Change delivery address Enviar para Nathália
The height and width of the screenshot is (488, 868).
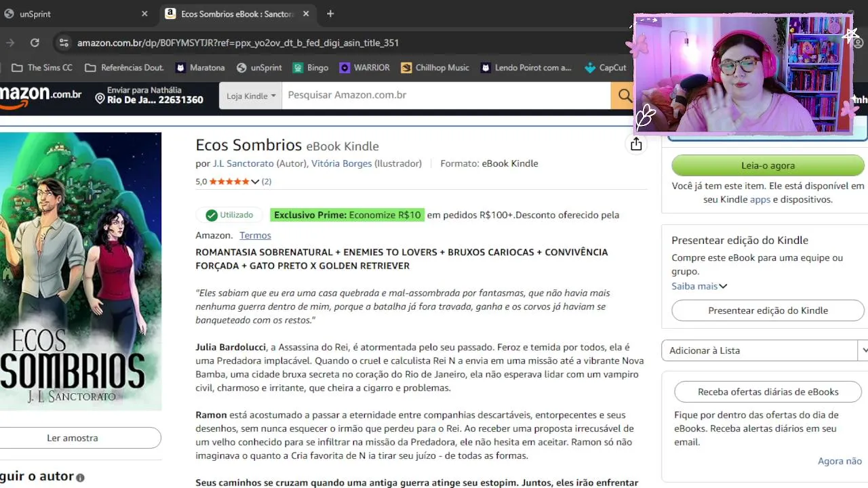[x=149, y=95]
